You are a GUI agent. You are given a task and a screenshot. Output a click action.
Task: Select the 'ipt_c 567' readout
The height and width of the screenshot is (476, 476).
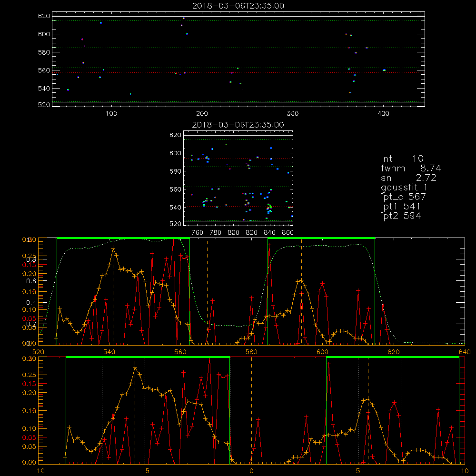click(404, 197)
